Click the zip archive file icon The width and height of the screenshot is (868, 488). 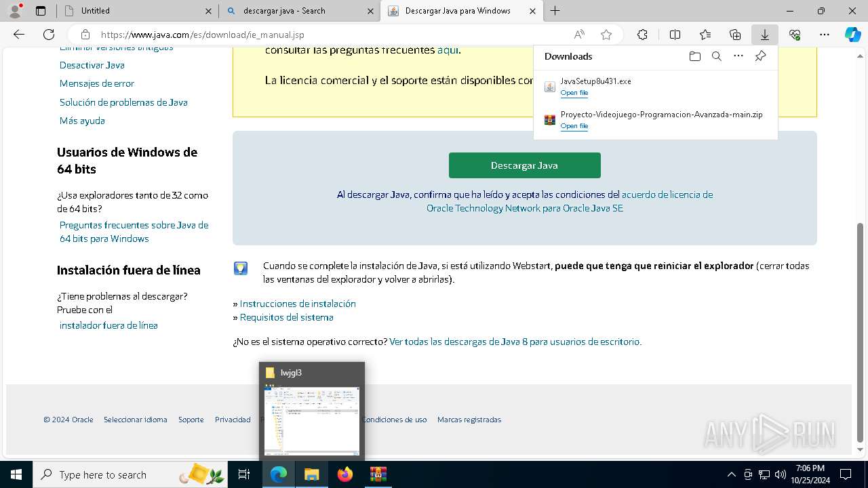(x=550, y=120)
